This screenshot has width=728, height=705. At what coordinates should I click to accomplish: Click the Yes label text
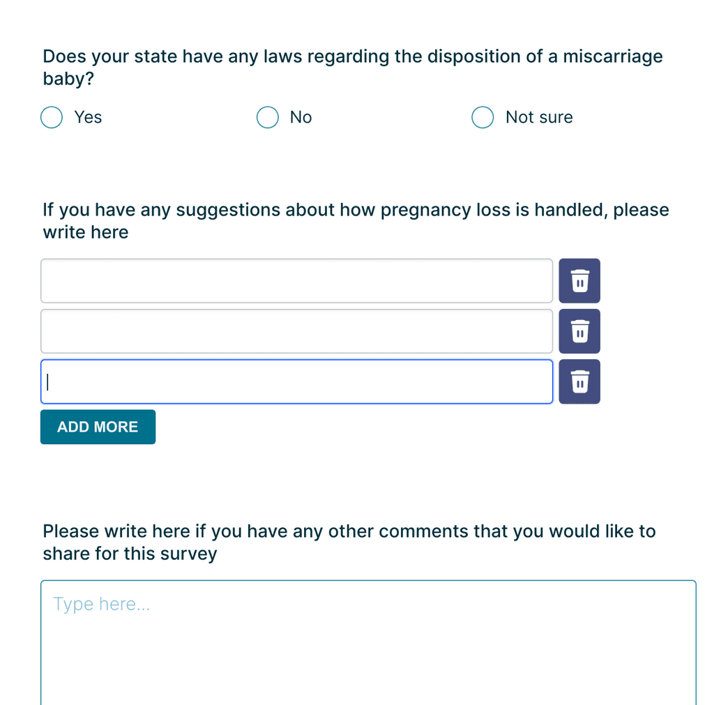coord(88,117)
